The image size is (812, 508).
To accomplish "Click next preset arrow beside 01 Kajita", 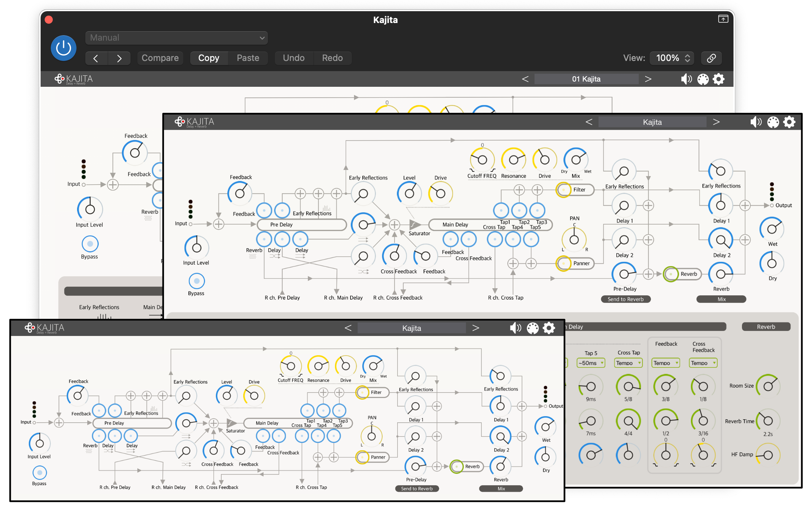I will [x=648, y=79].
